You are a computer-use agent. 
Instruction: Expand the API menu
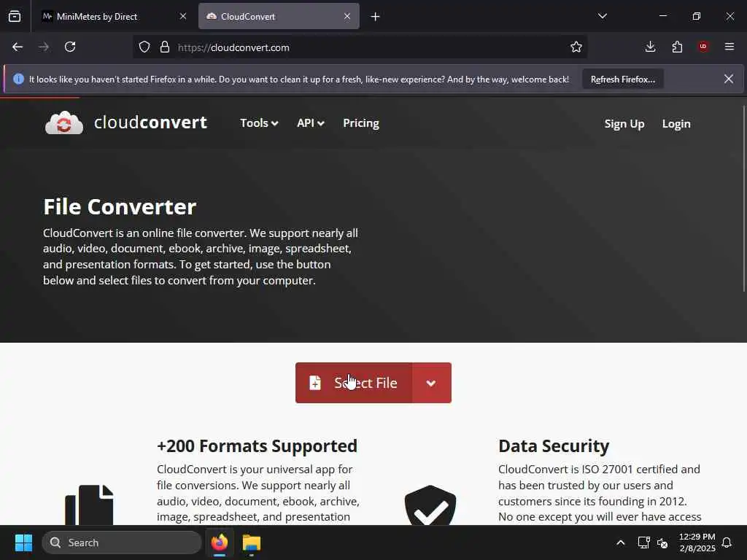tap(311, 122)
